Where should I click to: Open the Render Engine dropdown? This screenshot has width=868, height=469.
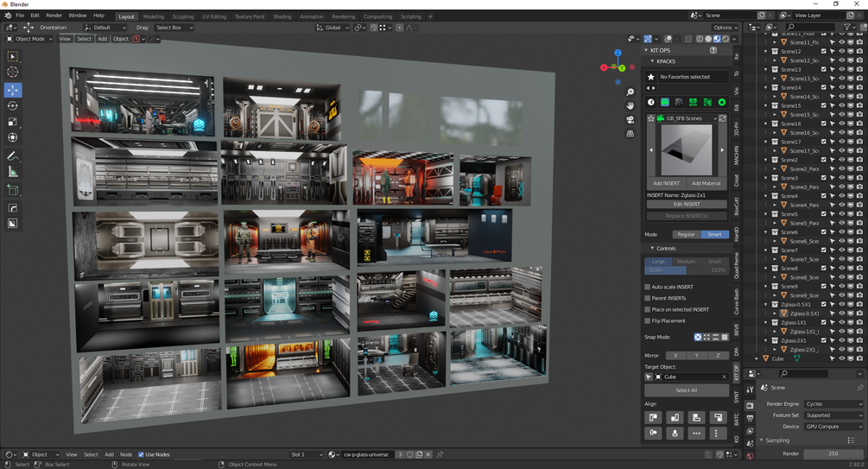[833, 403]
